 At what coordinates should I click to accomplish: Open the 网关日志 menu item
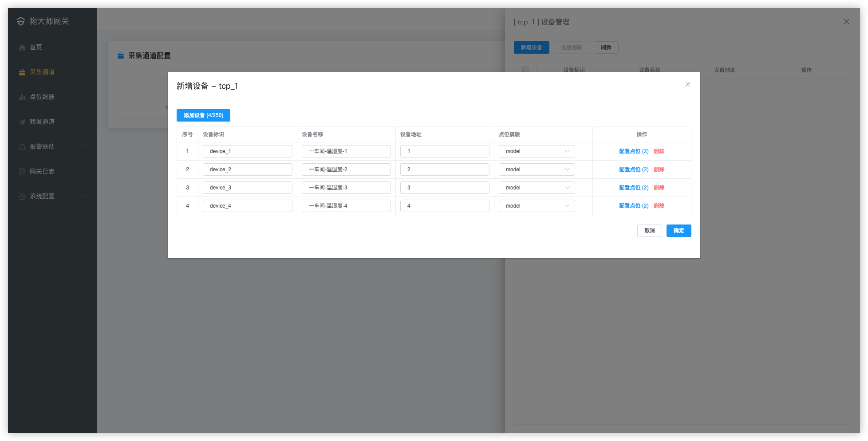pos(42,171)
